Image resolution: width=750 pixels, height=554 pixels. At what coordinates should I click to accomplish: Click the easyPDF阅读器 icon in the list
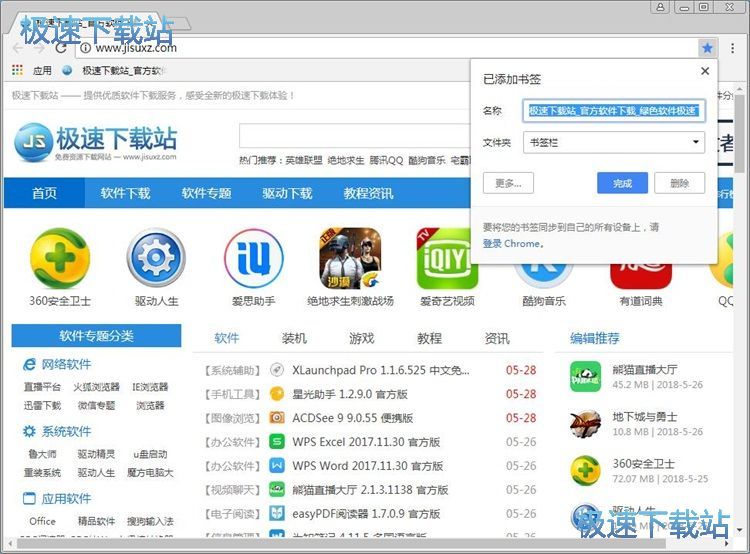(276, 513)
